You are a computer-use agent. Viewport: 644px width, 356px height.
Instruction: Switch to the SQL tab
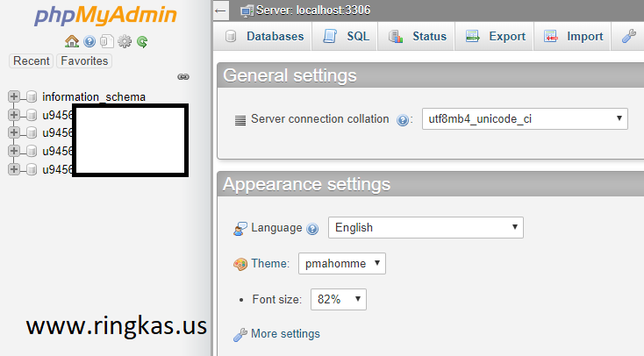coord(347,37)
